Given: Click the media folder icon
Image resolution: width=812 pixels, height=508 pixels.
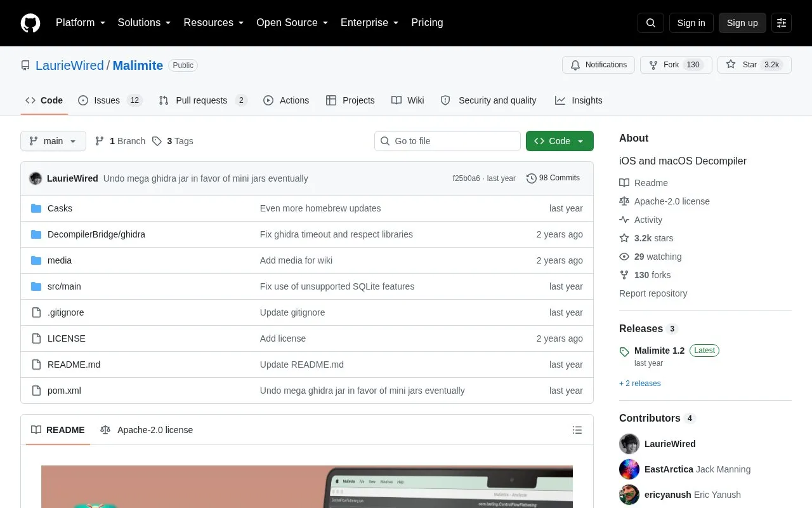Looking at the screenshot, I should click(36, 260).
